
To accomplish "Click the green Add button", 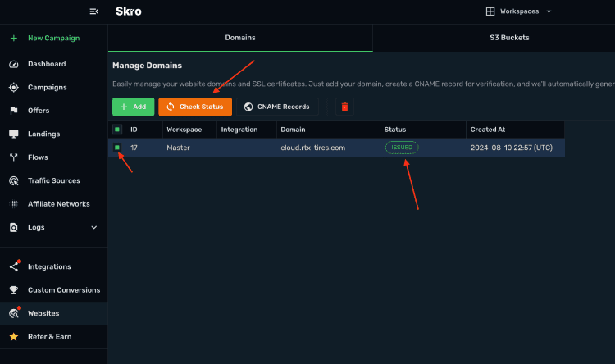I will [134, 107].
